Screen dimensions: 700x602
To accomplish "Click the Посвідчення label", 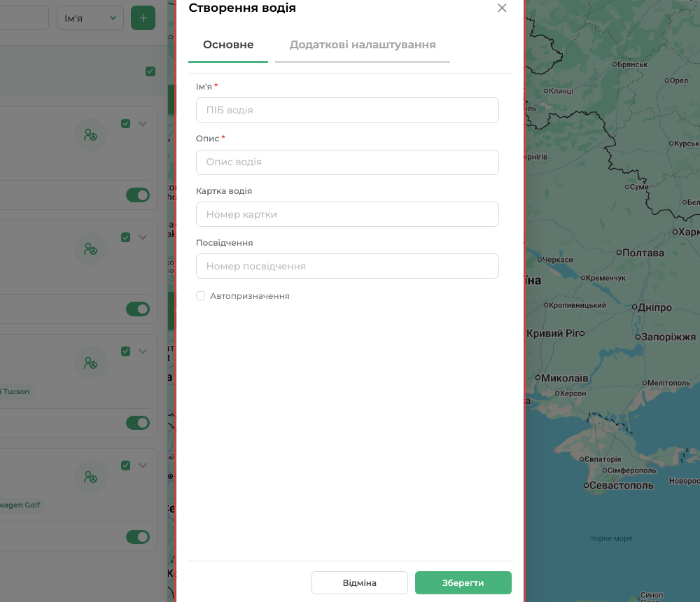I will coord(224,242).
